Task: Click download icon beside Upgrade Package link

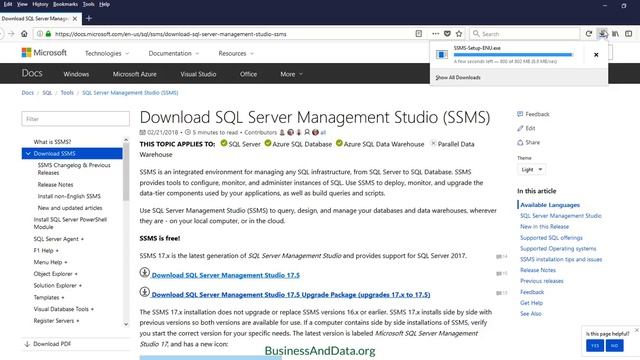Action: [144, 292]
